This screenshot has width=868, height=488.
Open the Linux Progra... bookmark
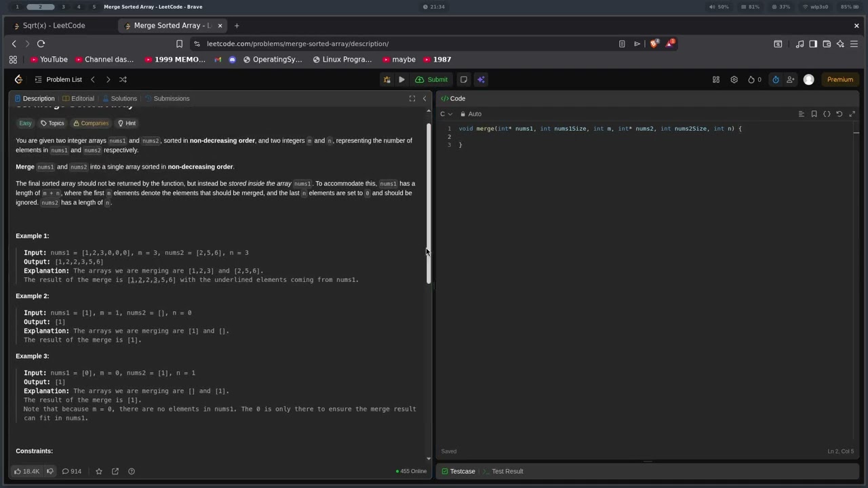click(x=342, y=60)
